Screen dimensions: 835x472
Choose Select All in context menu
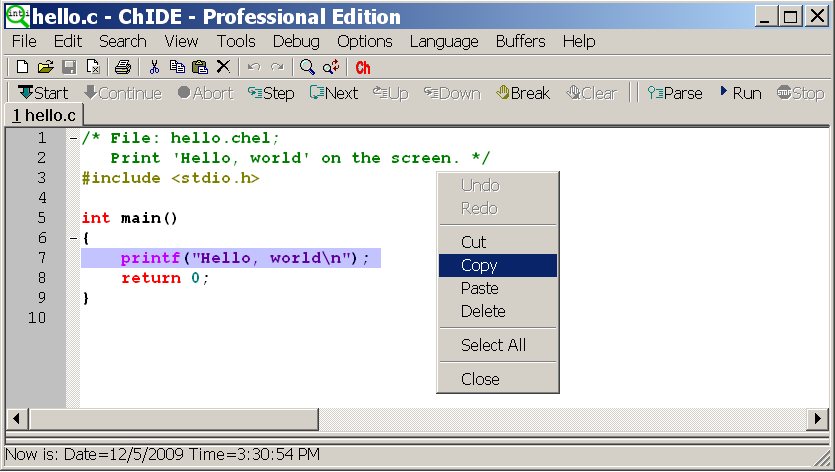(x=498, y=345)
